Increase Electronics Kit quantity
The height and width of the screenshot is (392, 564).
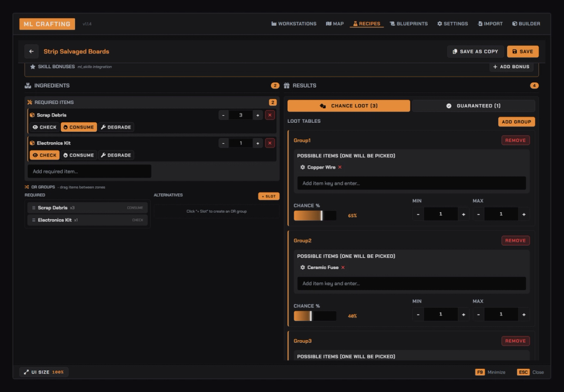click(x=257, y=143)
